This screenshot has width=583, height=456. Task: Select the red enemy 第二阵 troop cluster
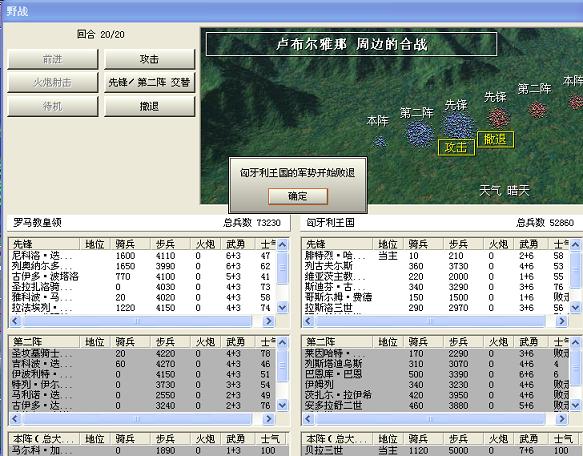[537, 109]
